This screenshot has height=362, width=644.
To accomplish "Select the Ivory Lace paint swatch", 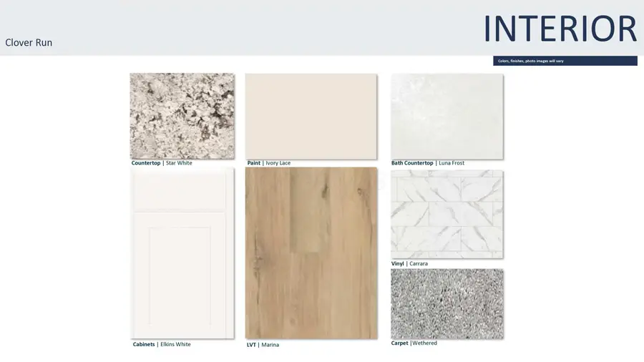I will 311,117.
